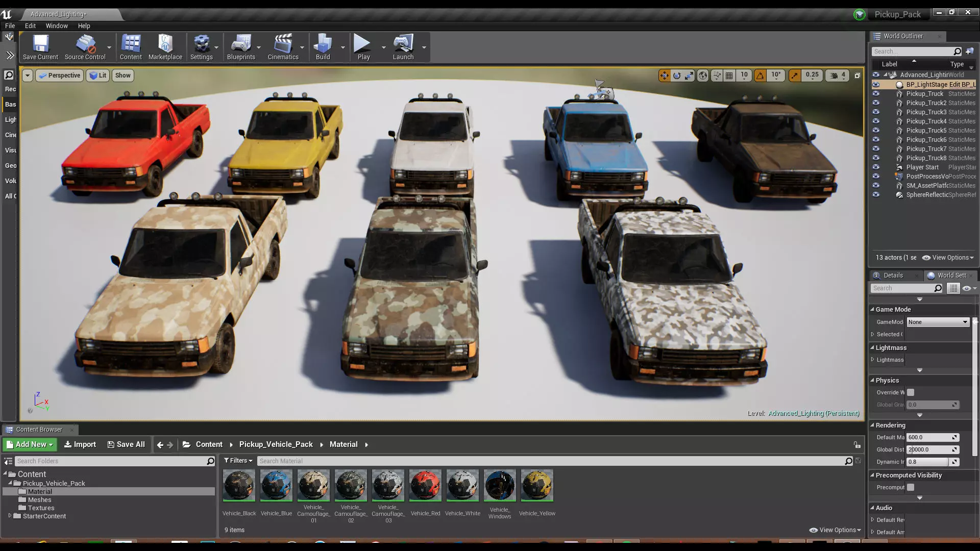Click the Search Material input field
The height and width of the screenshot is (551, 980).
tap(554, 461)
